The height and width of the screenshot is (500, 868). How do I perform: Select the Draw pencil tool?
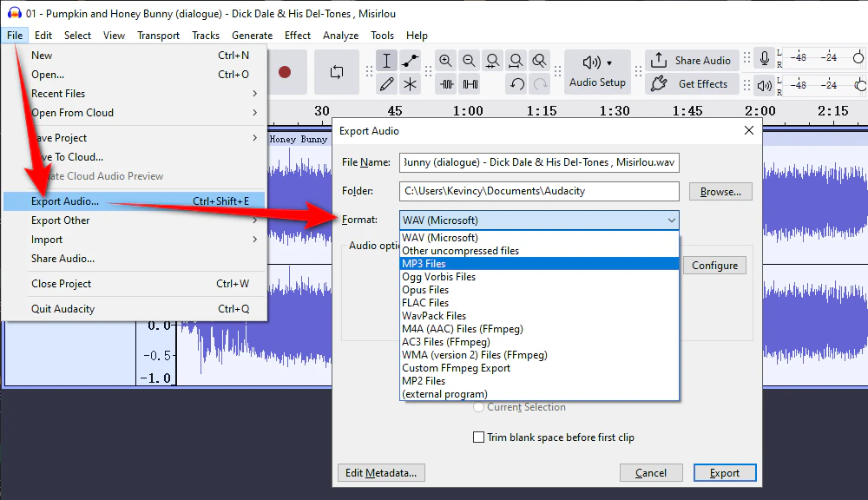point(386,84)
